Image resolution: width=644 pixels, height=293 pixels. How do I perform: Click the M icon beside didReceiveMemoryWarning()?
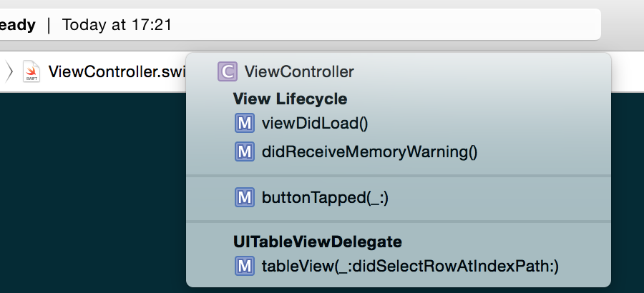[x=245, y=152]
